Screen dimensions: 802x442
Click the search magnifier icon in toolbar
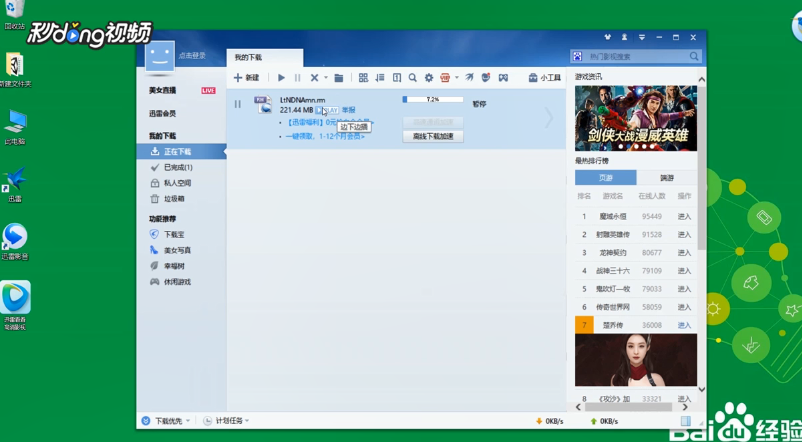tap(412, 78)
